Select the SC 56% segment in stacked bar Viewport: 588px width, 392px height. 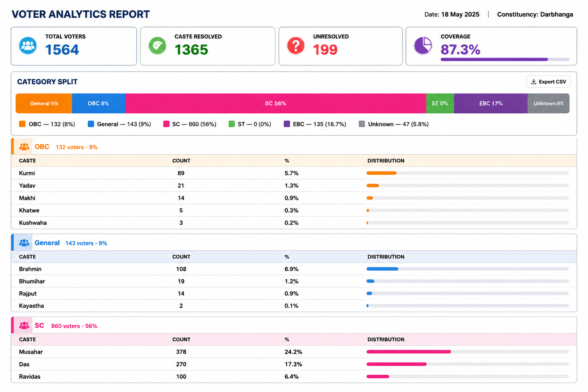tap(276, 103)
